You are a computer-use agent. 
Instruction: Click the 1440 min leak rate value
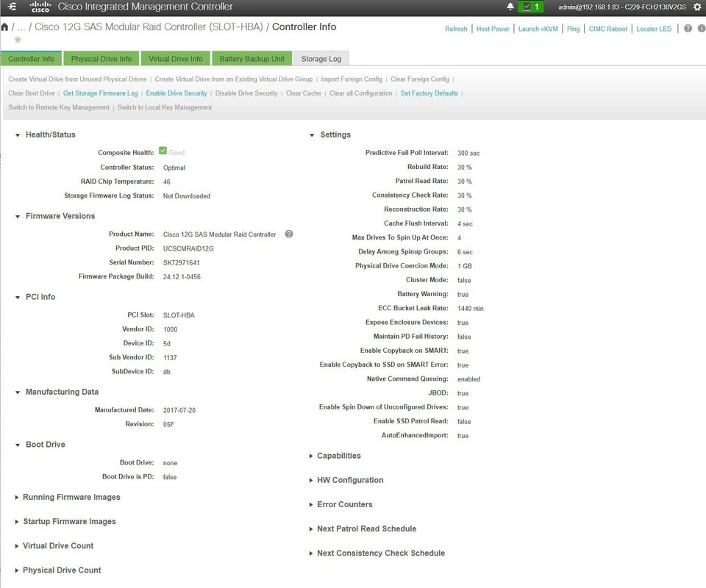471,309
